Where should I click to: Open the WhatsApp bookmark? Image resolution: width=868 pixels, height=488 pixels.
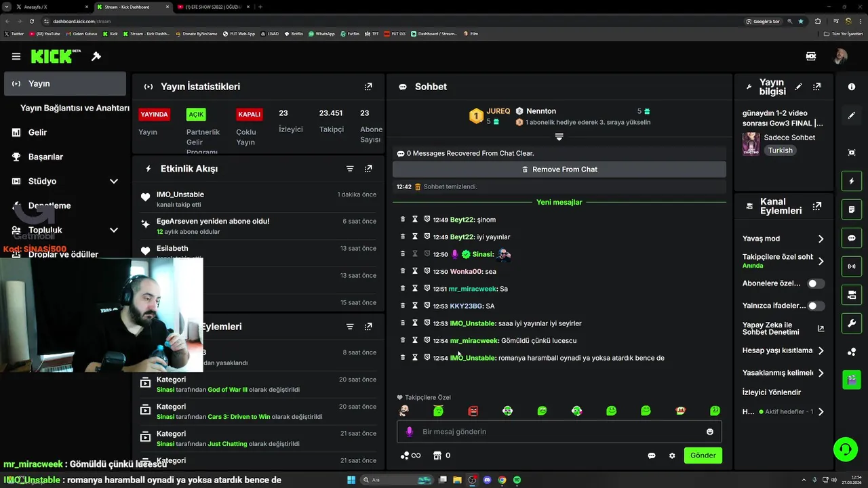[321, 33]
